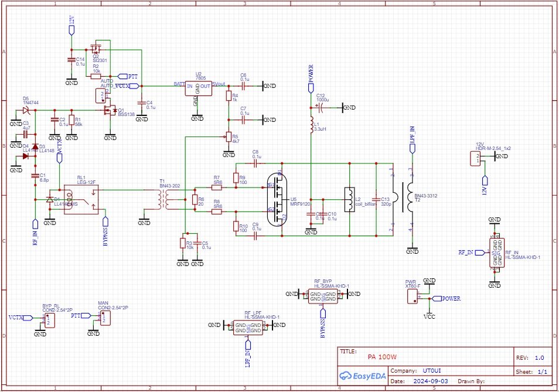Click the C12 1000u electrolytic capacitor

321,107
